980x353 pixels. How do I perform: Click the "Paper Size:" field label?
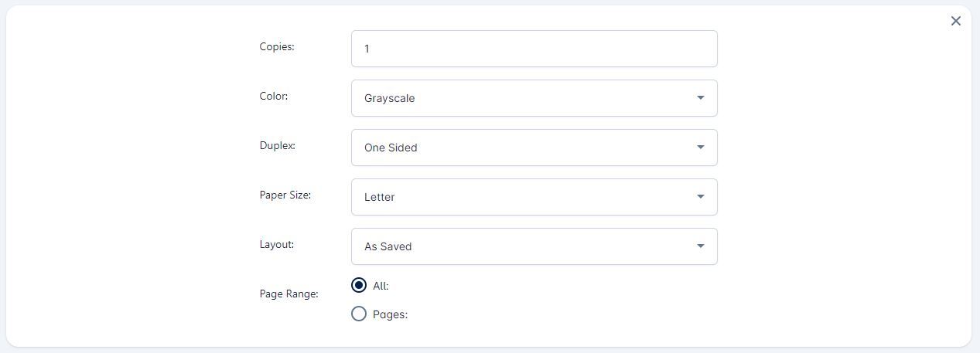tap(285, 195)
